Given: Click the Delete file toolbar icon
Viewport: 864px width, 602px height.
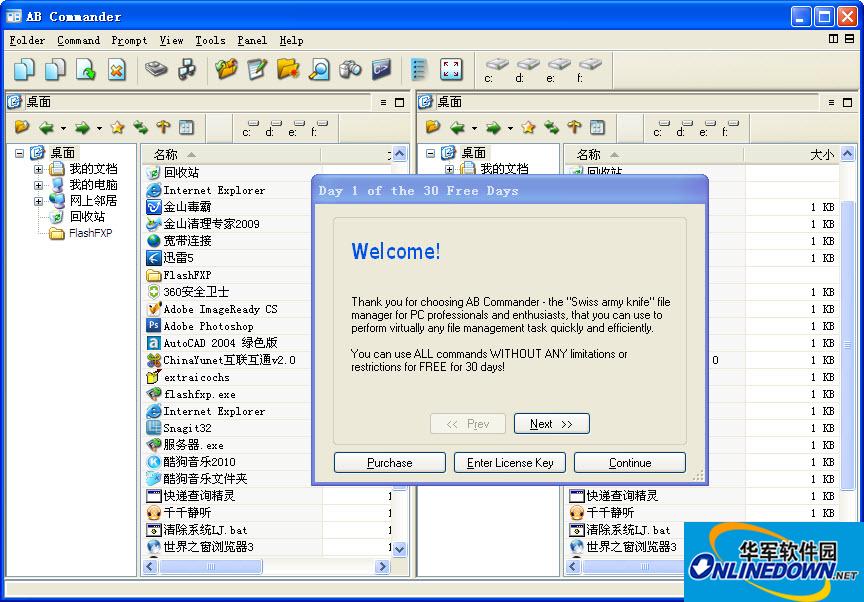Looking at the screenshot, I should point(117,70).
